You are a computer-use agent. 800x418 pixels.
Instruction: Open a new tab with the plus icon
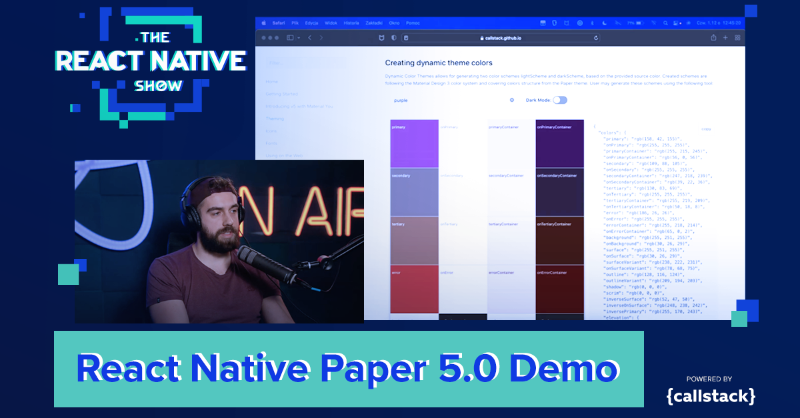tap(725, 38)
